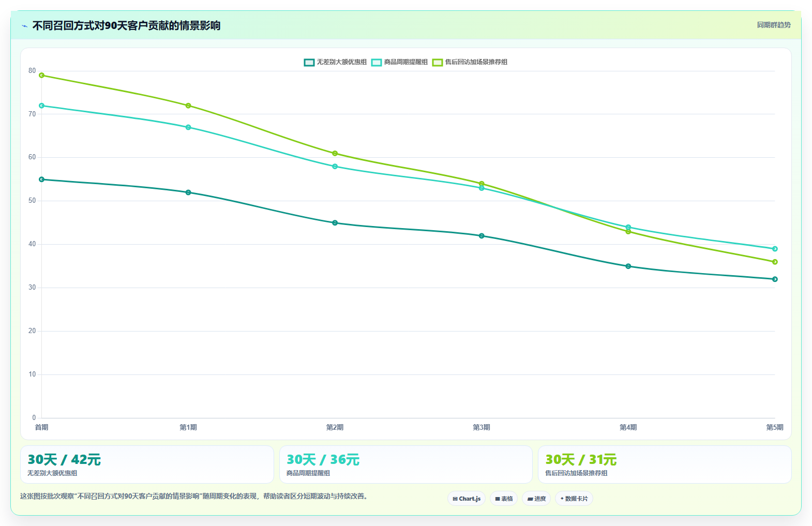Image resolution: width=812 pixels, height=526 pixels.
Task: Click the 无差别大额优惠组 point at 第4期 (35)
Action: [628, 266]
